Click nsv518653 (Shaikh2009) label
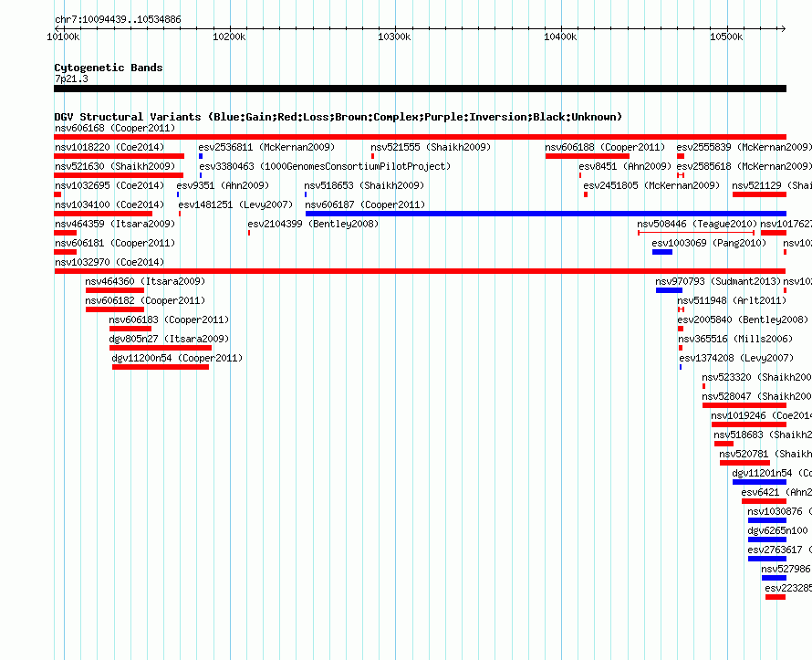Image resolution: width=812 pixels, height=660 pixels. pos(364,185)
